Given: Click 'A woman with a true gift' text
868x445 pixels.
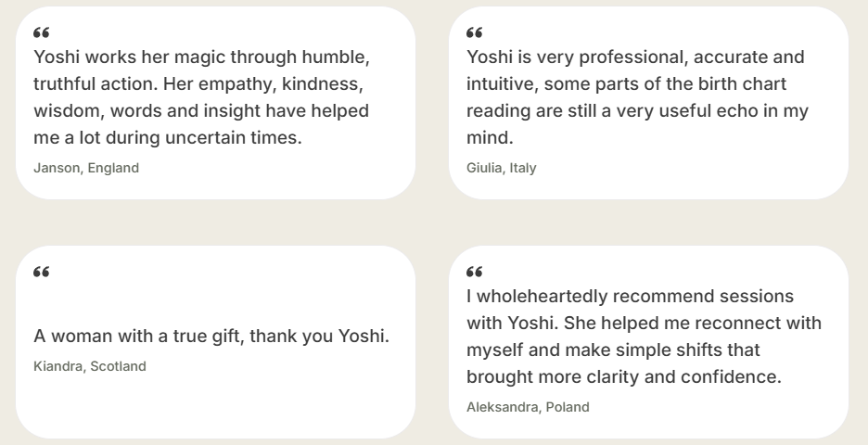Looking at the screenshot, I should [x=211, y=336].
